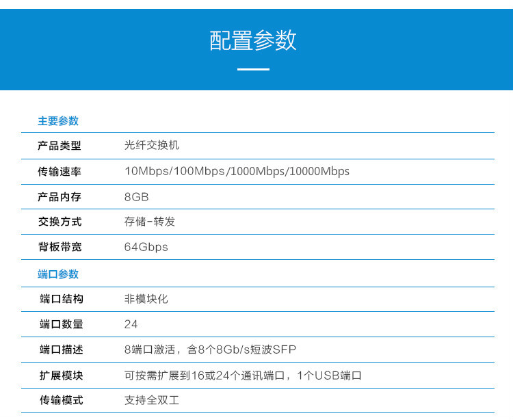Select the 非模块化 value
Image resolution: width=513 pixels, height=420 pixels.
[x=146, y=299]
